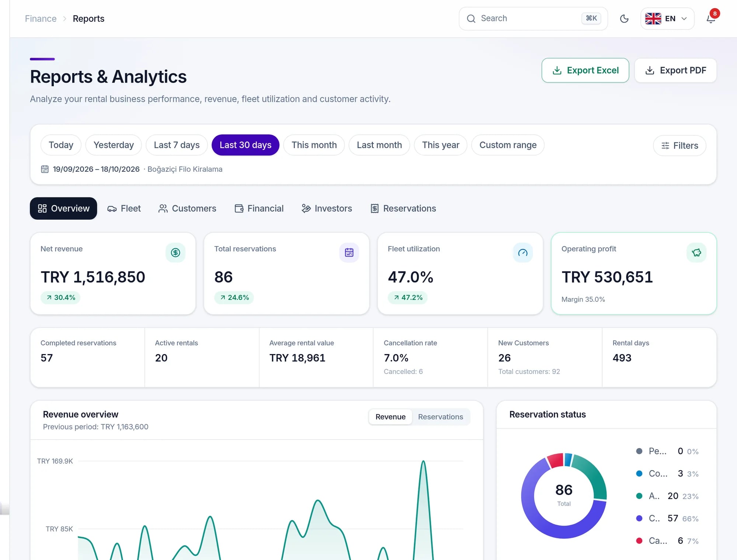Click the search magnifier icon
Viewport: 737px width, 560px height.
[x=471, y=18]
